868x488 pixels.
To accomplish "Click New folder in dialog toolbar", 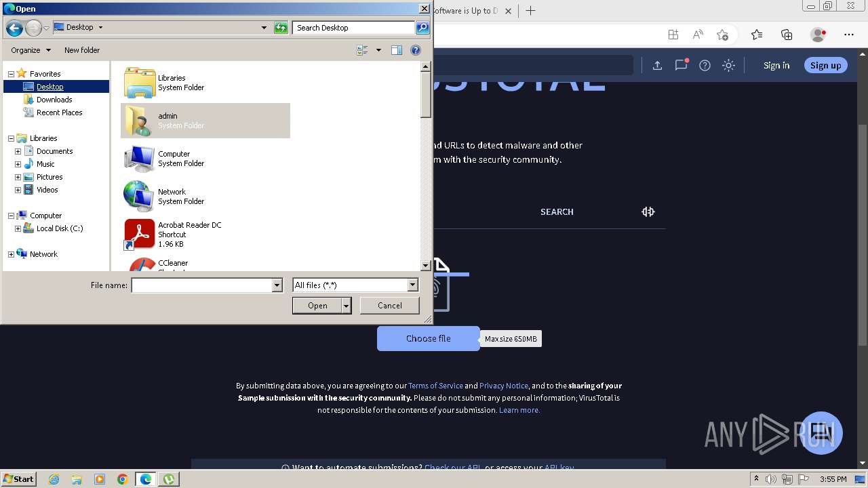I will 82,50.
